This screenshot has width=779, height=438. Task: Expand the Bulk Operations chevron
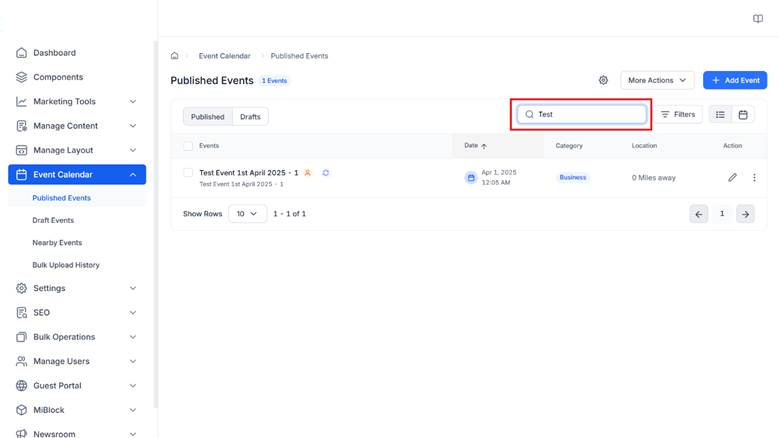(x=133, y=337)
